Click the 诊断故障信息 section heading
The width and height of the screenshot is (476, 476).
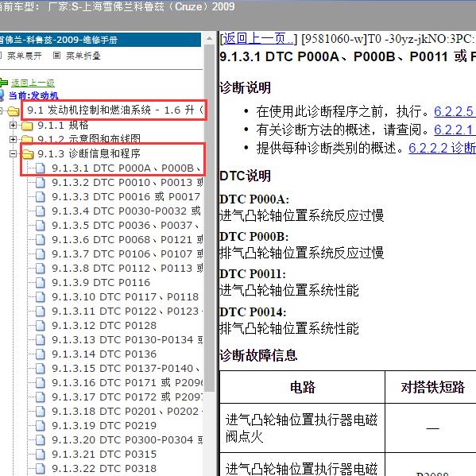[258, 355]
